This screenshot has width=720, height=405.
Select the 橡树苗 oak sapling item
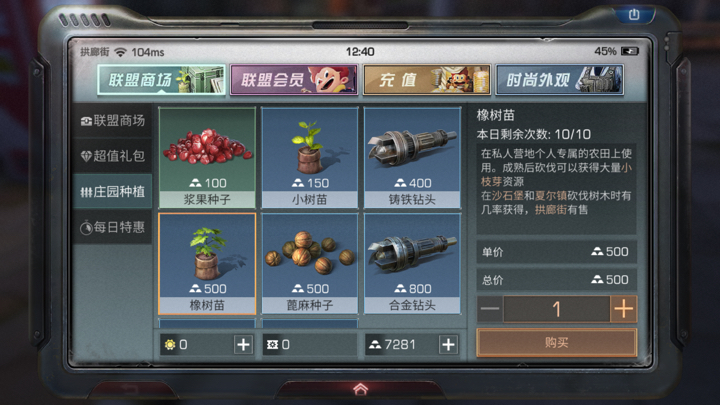pyautogui.click(x=207, y=264)
